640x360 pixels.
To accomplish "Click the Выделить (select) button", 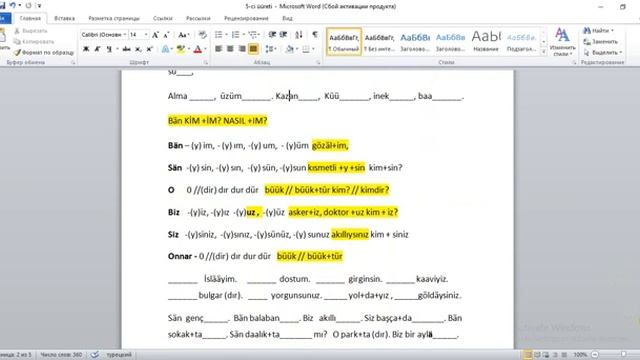I will point(602,52).
